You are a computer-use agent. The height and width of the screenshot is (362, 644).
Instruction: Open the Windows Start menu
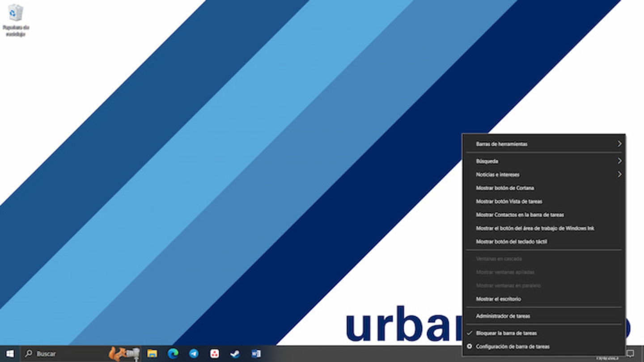click(10, 354)
